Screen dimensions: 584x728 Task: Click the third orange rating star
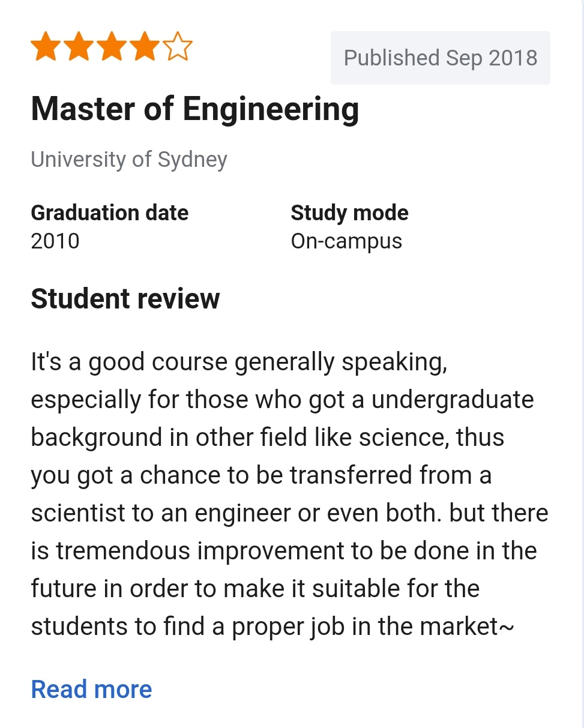(x=112, y=48)
